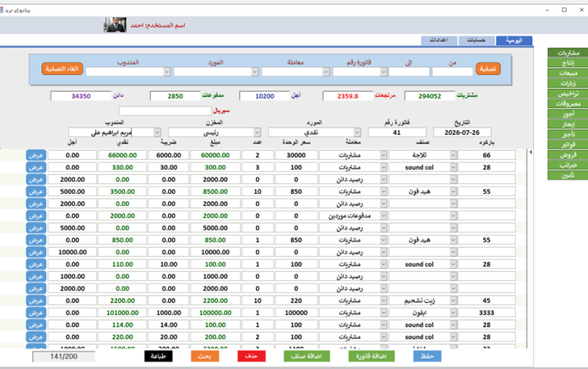Click الغاء التصفية to clear filters
Image resolution: width=588 pixels, height=369 pixels.
tap(62, 69)
